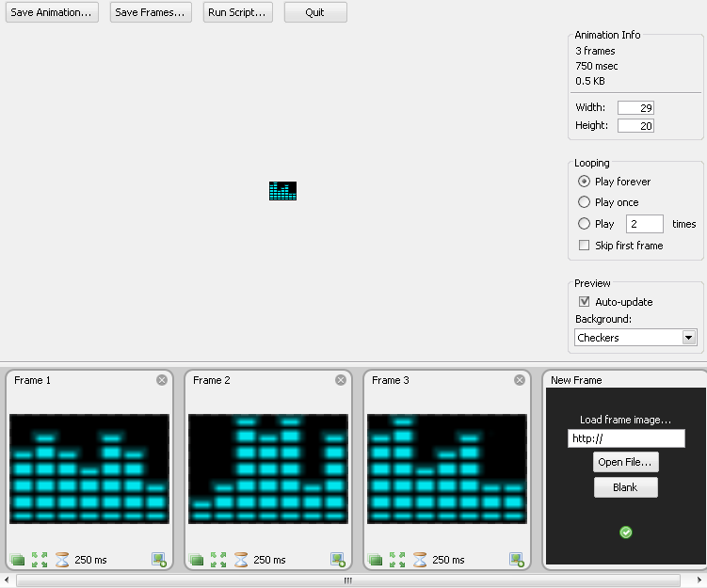Viewport: 707px width, 588px height.
Task: Click the Width input field
Action: pos(635,108)
